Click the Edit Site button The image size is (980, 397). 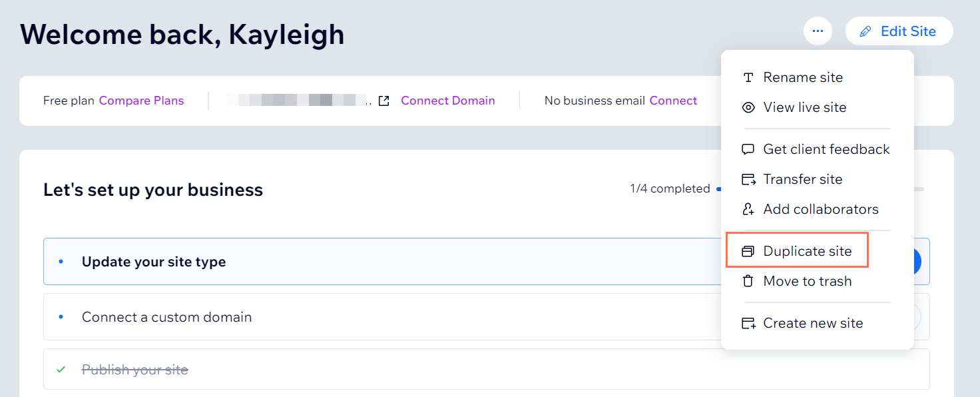click(x=899, y=31)
